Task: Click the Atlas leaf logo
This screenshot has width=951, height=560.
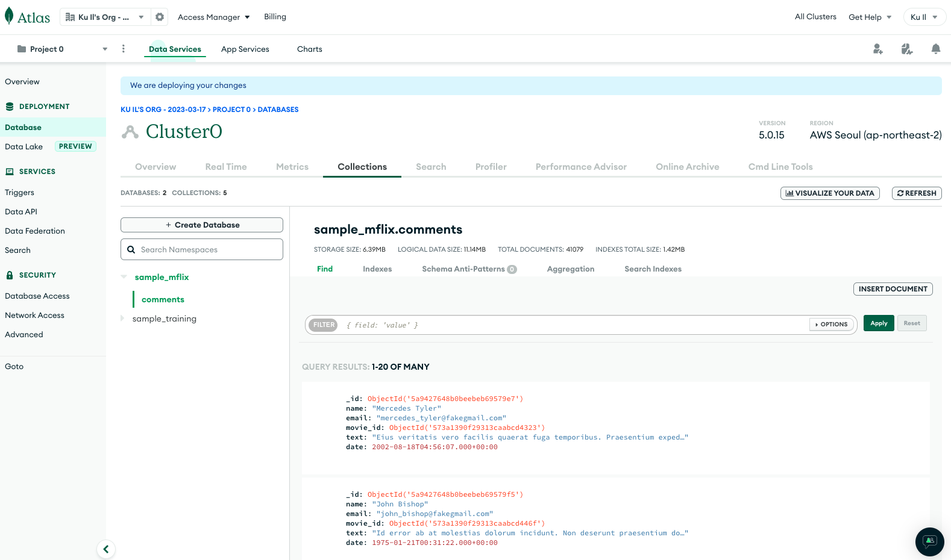Action: [x=9, y=16]
